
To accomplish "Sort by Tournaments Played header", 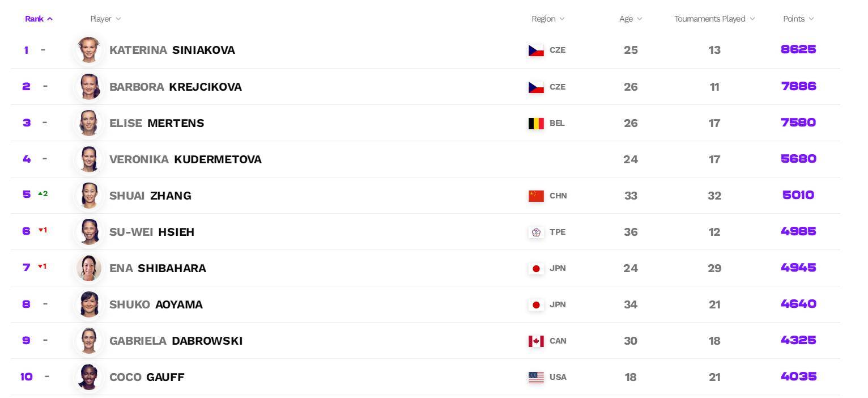I will point(714,19).
